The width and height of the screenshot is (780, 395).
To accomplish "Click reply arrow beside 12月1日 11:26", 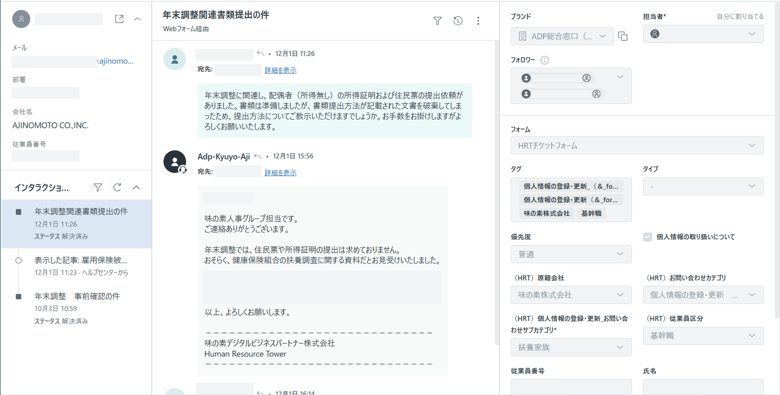I will tap(260, 54).
